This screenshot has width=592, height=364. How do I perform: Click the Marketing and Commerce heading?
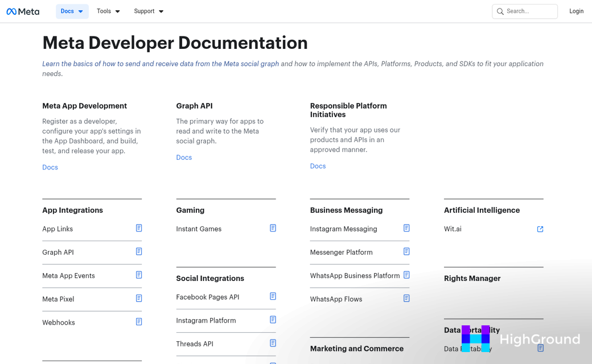tap(357, 349)
